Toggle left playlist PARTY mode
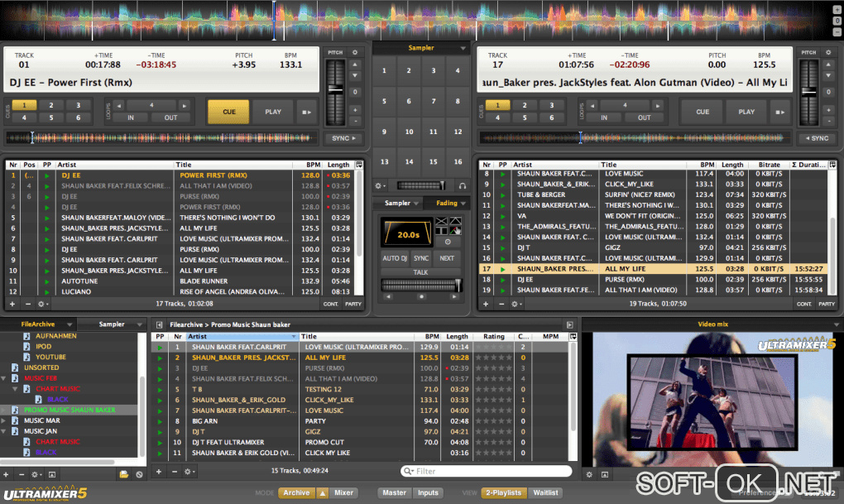Screen dimensions: 844x504 [353, 305]
